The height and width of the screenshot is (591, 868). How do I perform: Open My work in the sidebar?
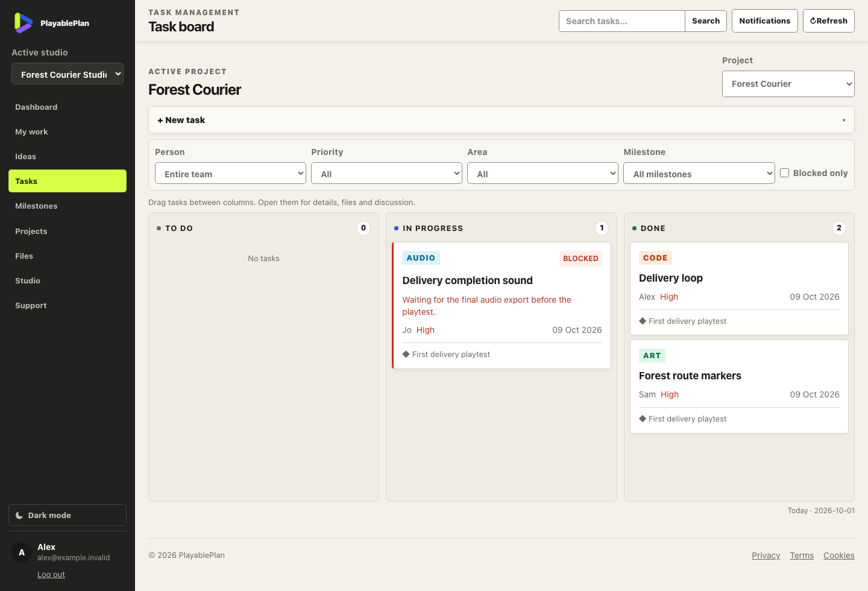pyautogui.click(x=68, y=131)
